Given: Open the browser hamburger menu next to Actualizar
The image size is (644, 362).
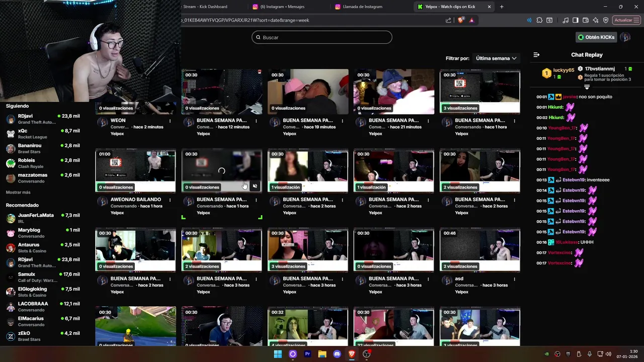Looking at the screenshot, I should coord(636,20).
